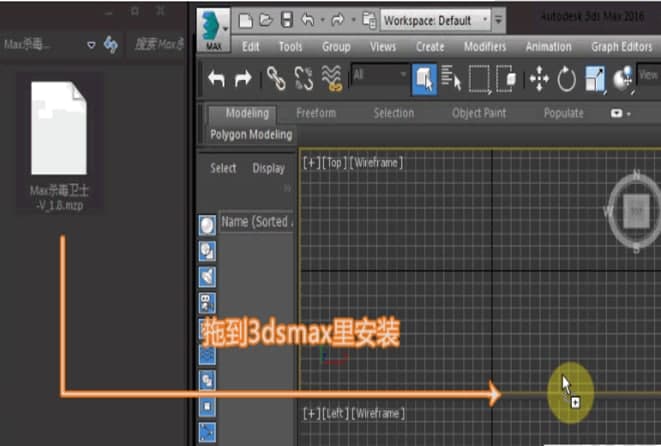Toggle the Space Warps filter with wave icon
661x446 pixels.
(207, 355)
